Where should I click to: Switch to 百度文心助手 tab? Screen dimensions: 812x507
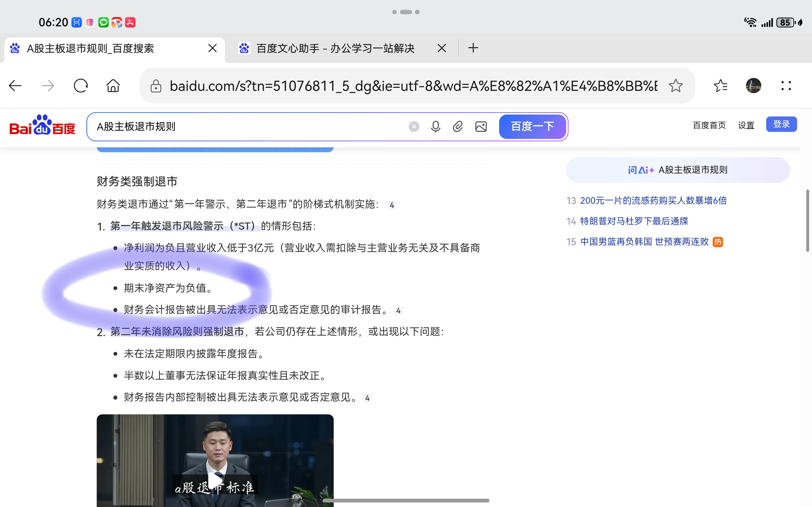point(336,48)
